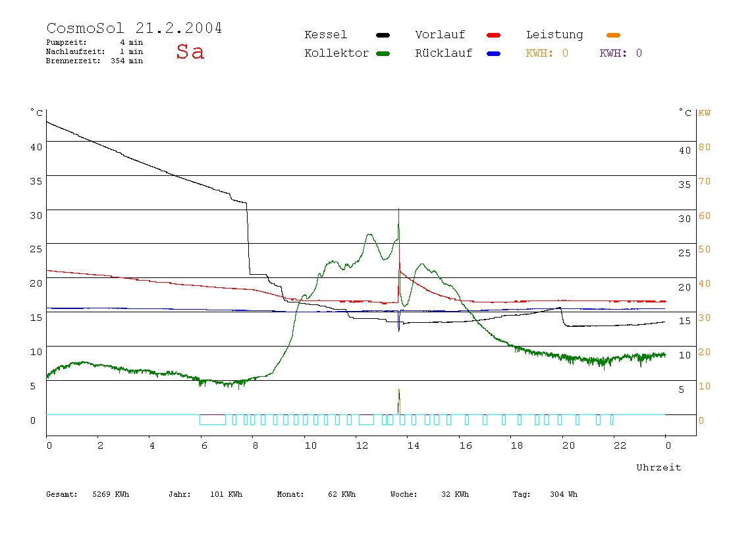Click the "Kollektor" legend label
This screenshot has height=535, width=756.
tap(337, 53)
